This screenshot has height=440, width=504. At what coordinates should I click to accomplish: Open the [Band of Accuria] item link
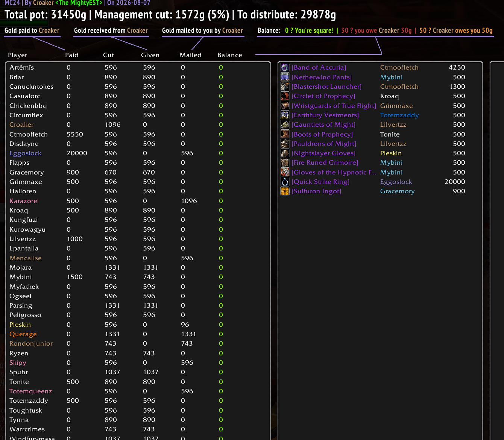[319, 67]
